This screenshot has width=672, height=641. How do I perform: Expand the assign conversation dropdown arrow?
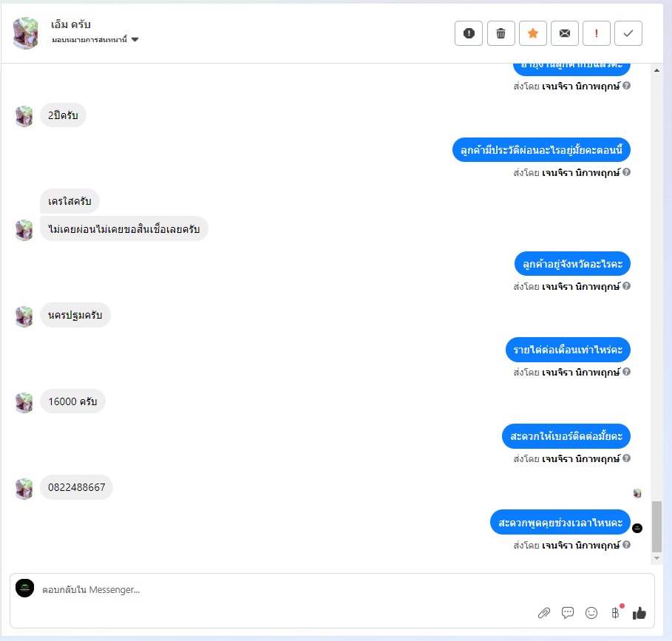(135, 39)
